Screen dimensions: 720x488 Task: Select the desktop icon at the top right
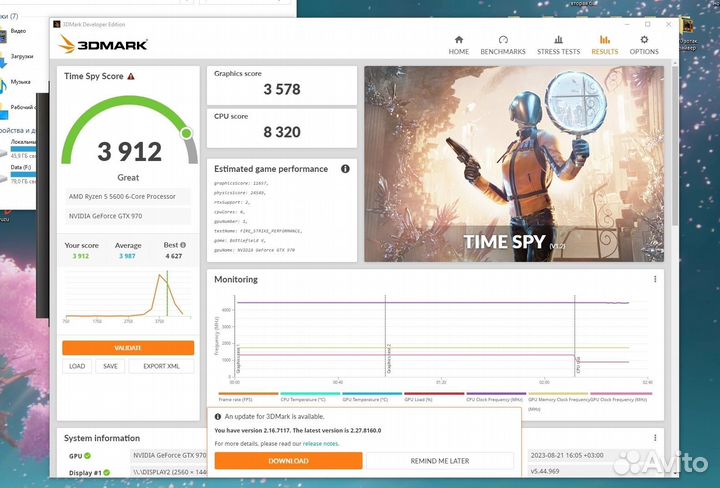pyautogui.click(x=687, y=32)
